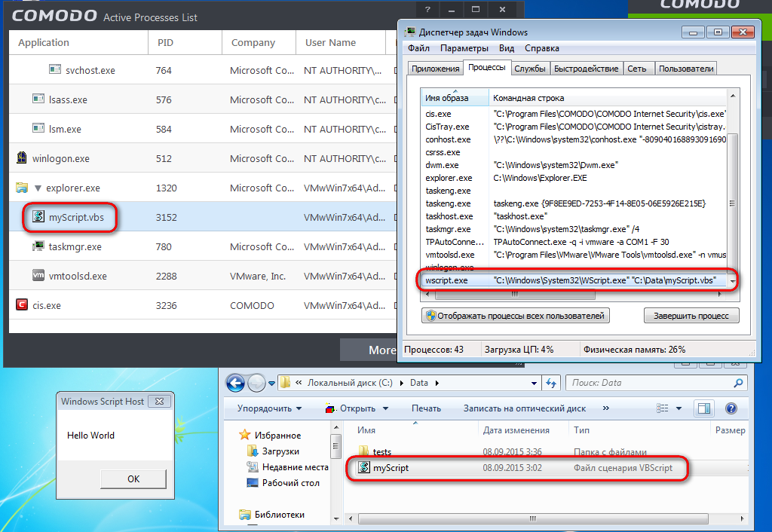This screenshot has width=772, height=532.
Task: Click the Недавние места icon
Action: pos(252,466)
